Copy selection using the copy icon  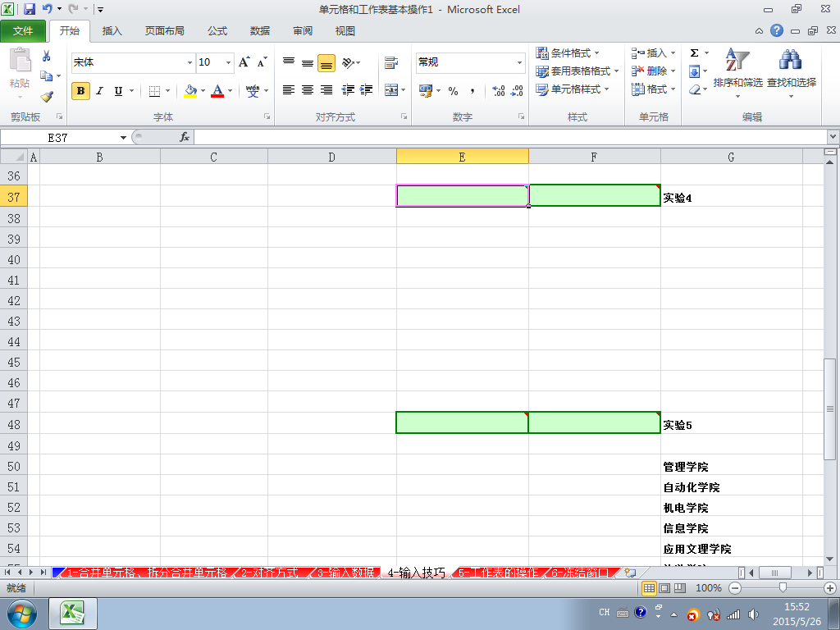tap(47, 76)
